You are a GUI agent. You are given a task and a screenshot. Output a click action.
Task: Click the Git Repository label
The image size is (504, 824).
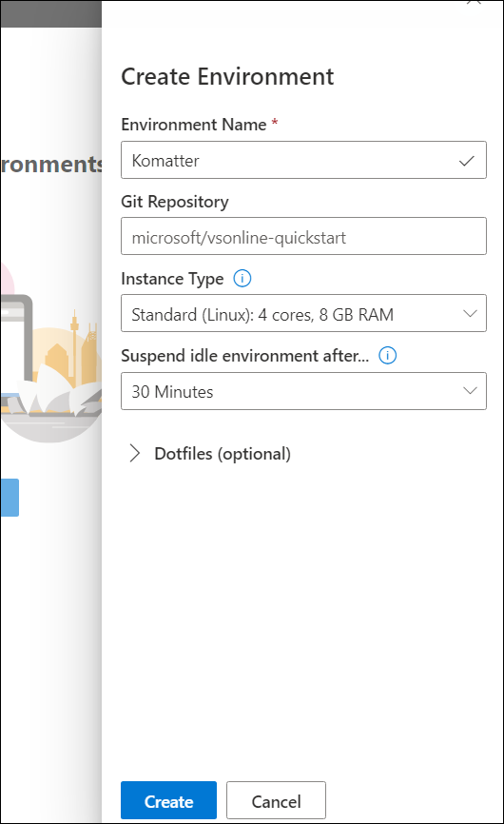pos(175,202)
